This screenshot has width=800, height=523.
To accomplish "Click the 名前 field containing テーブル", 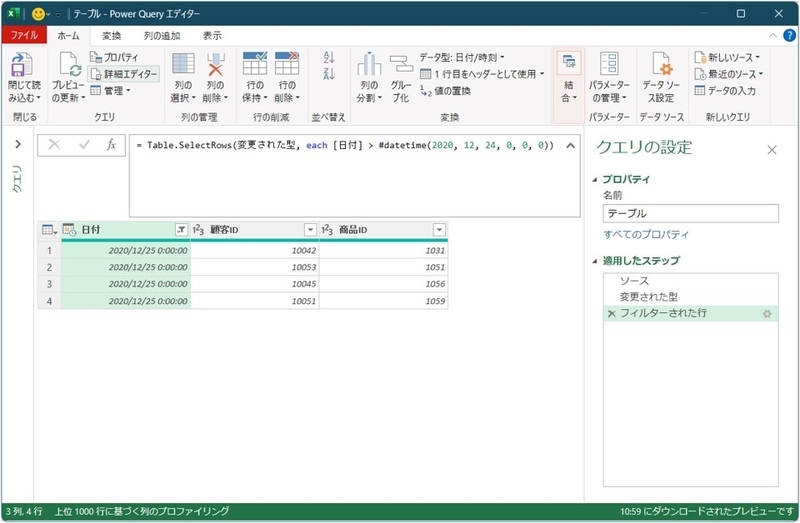I will coord(690,213).
